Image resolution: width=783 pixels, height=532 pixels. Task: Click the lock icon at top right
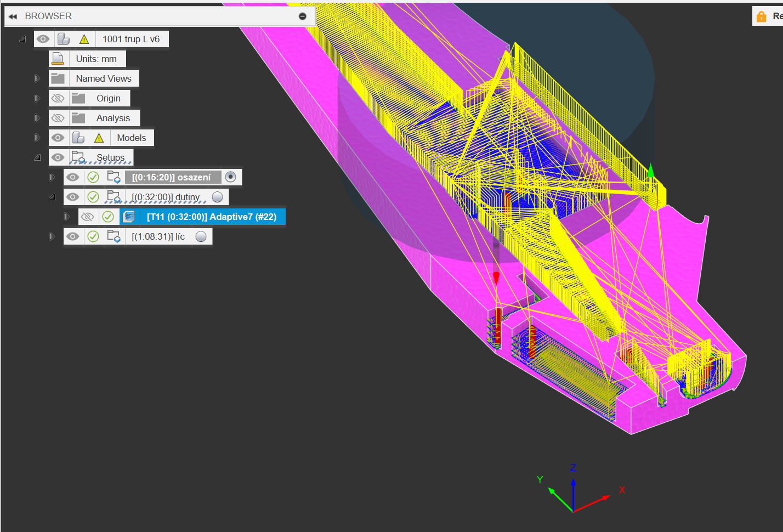tap(761, 16)
